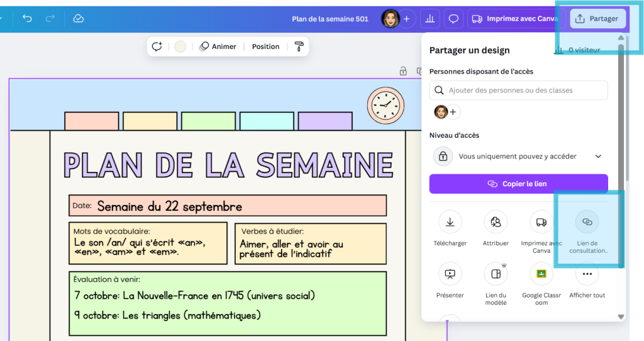Open the Position option
The width and height of the screenshot is (644, 341).
(x=266, y=47)
